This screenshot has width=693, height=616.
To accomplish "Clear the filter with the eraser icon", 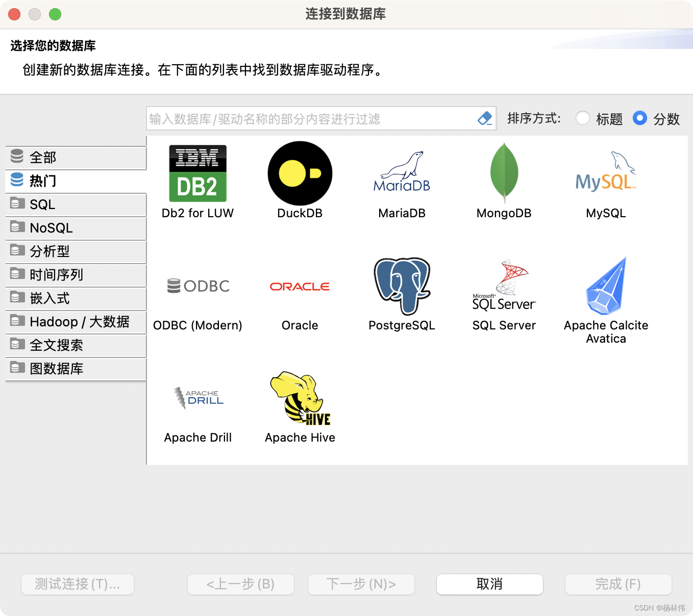I will coord(485,118).
